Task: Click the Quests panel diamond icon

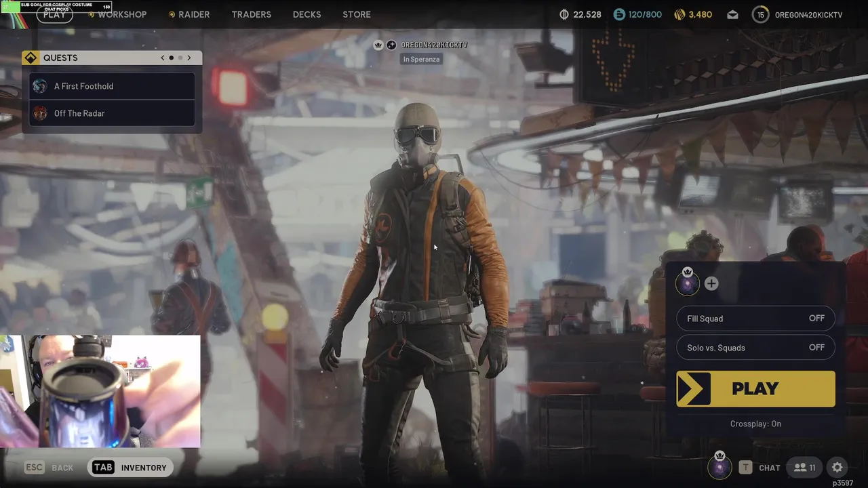Action: (x=31, y=58)
